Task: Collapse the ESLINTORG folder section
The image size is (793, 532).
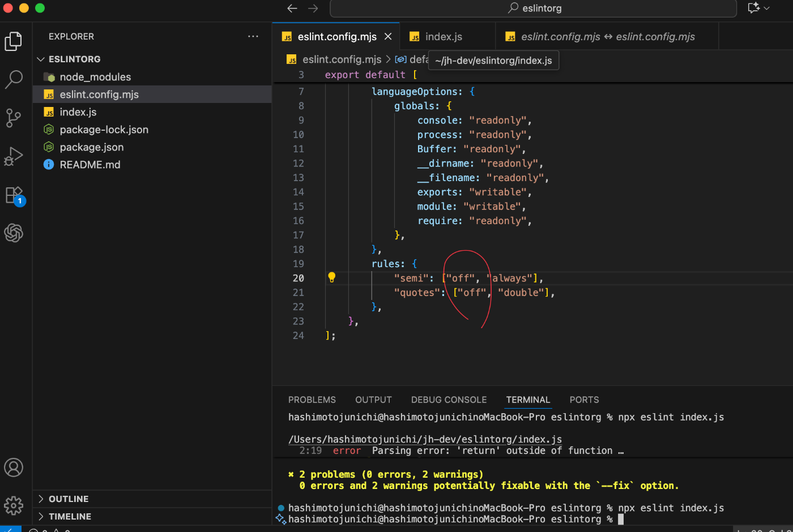Action: point(41,59)
